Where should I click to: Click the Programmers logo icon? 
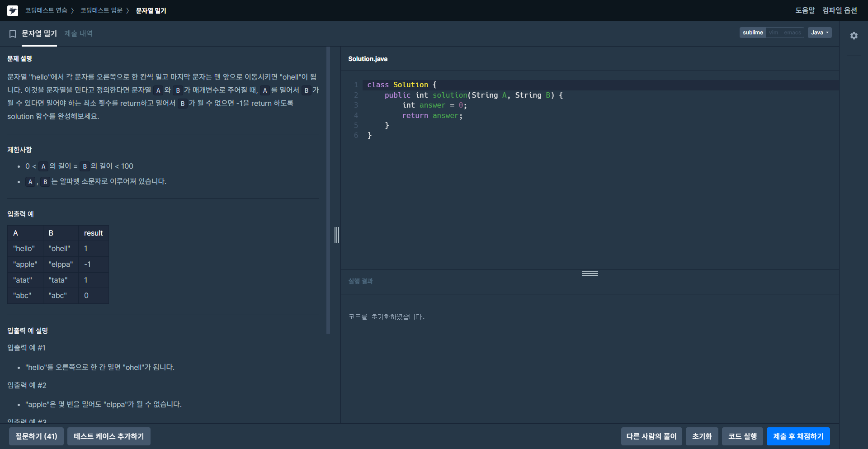13,10
